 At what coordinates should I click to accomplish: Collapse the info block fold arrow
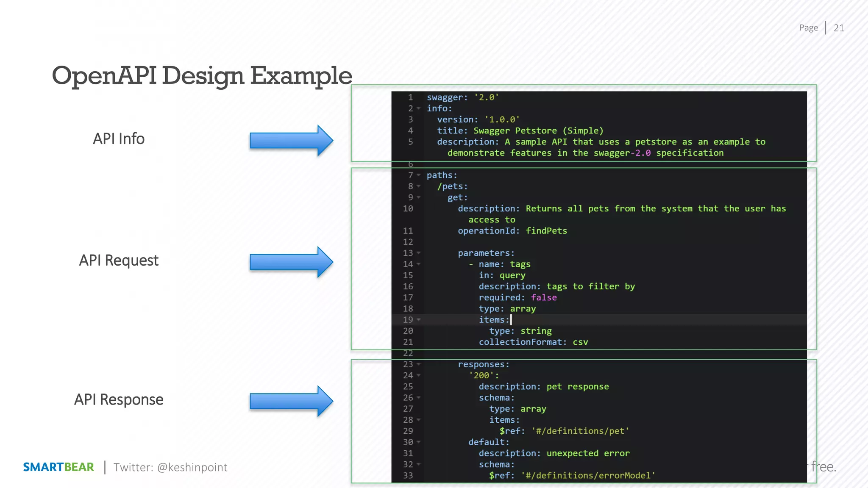(419, 108)
